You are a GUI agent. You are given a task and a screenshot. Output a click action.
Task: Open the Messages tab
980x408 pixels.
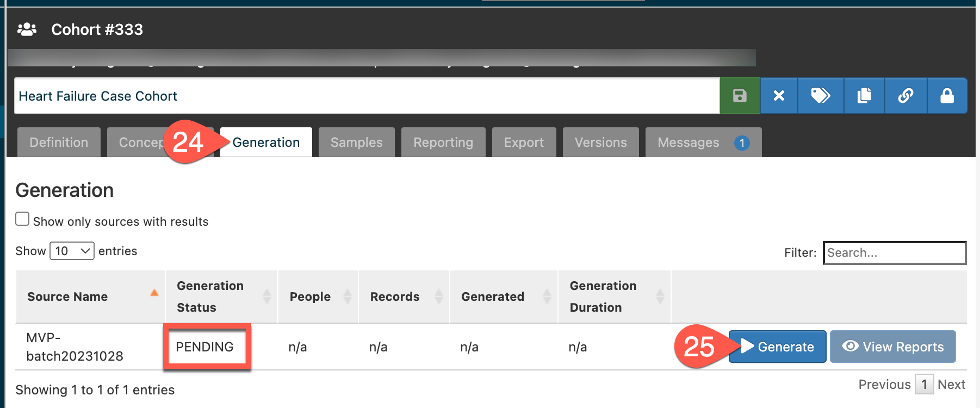pyautogui.click(x=703, y=143)
